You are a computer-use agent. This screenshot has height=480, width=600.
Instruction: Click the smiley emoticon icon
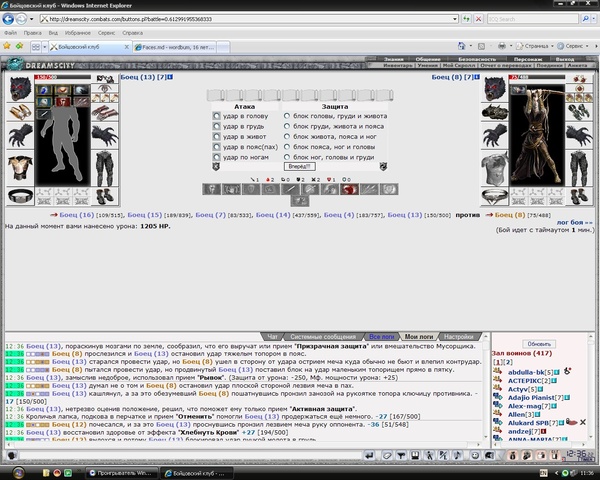point(475,456)
